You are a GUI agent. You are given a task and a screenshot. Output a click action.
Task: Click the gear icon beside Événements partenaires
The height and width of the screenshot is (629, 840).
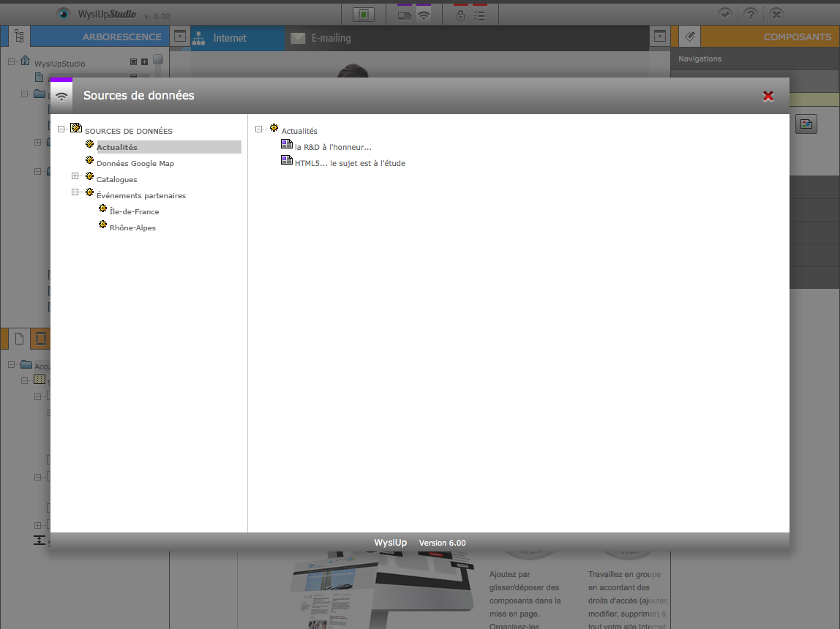(89, 192)
